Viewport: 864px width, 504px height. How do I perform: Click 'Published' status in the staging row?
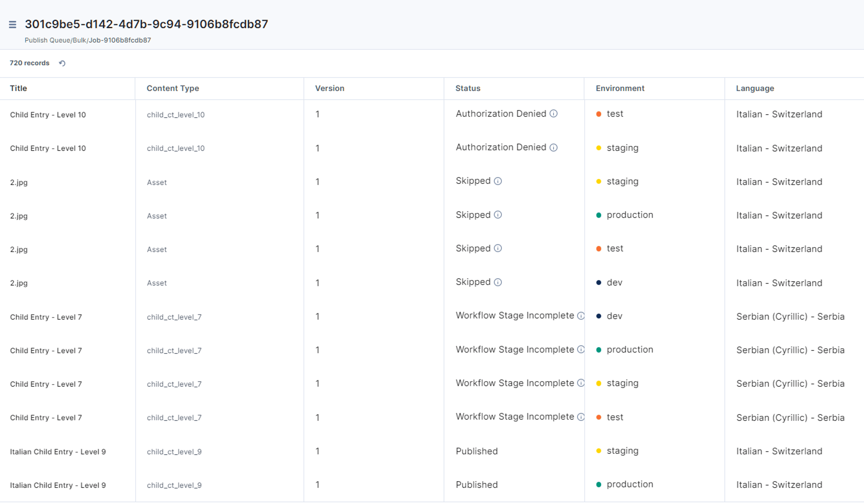477,452
